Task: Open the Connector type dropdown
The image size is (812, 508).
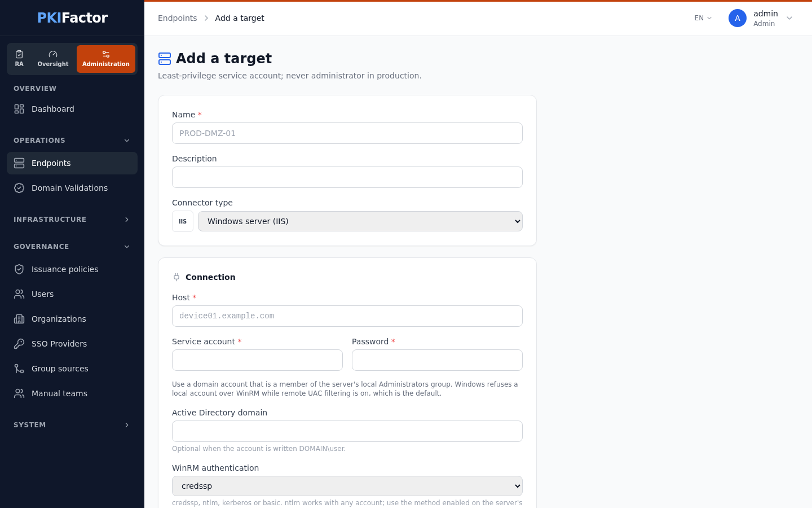Action: tap(360, 221)
